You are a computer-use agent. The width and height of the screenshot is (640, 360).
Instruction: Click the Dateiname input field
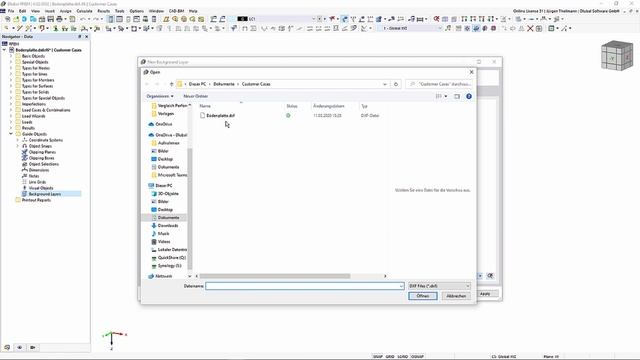[x=304, y=286]
